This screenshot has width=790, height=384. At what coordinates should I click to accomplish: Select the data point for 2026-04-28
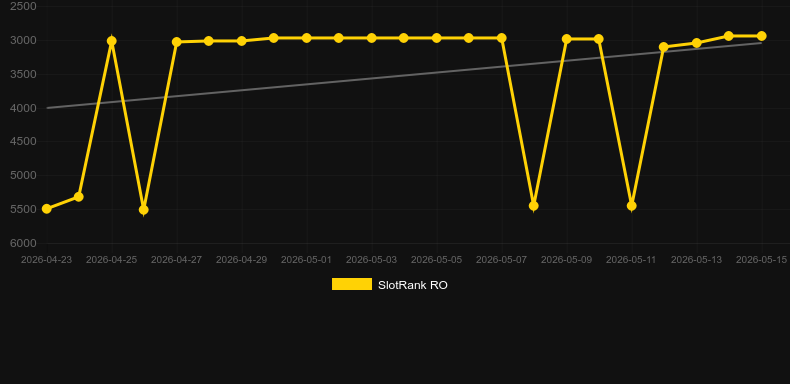click(209, 41)
